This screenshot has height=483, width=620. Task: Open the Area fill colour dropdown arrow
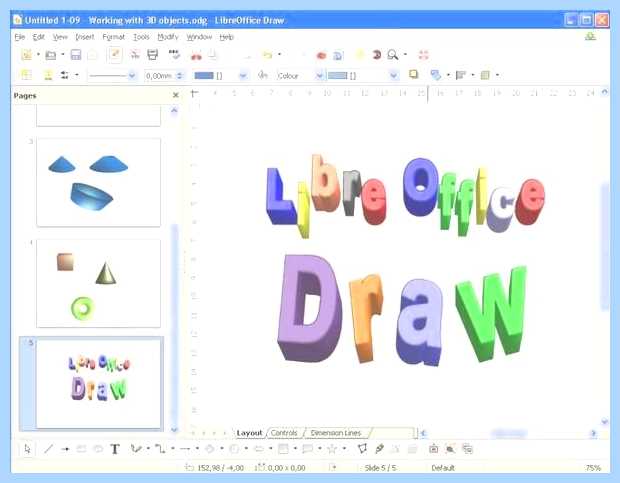click(393, 75)
